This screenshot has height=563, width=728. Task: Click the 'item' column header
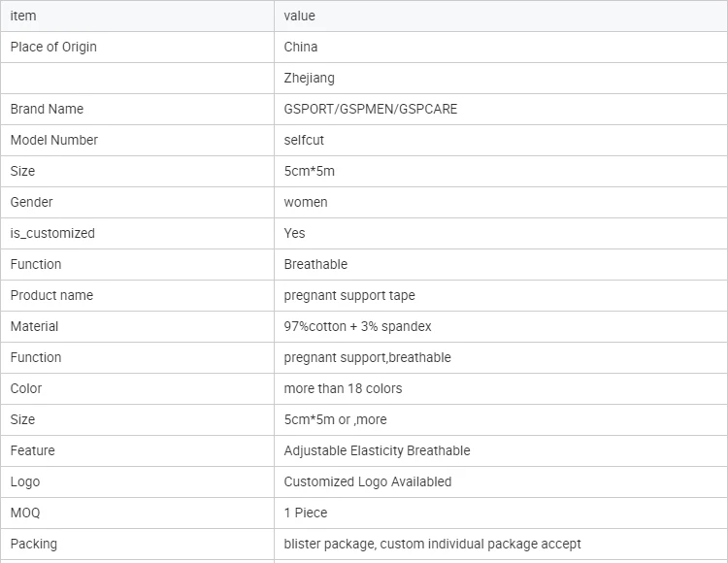tap(137, 16)
